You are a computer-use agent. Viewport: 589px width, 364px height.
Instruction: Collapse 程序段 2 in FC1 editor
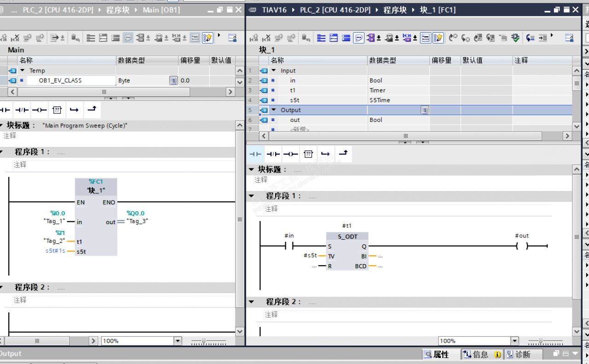pos(251,301)
